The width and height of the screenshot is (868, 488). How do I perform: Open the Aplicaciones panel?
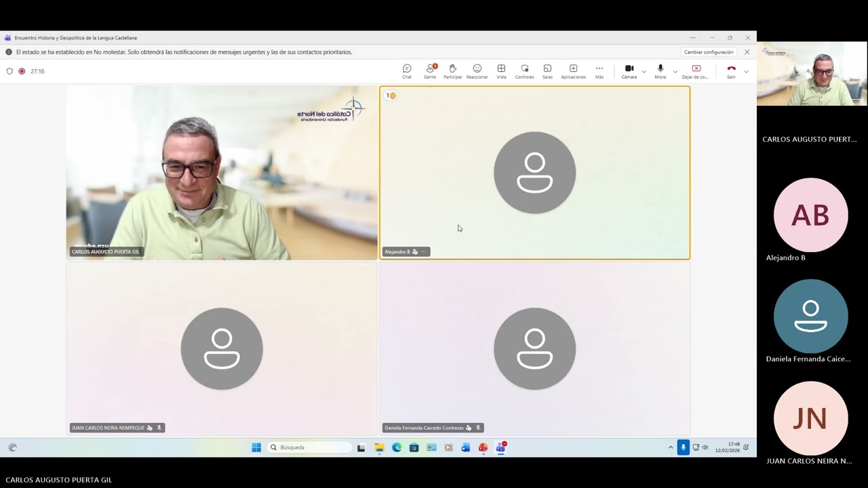point(573,71)
